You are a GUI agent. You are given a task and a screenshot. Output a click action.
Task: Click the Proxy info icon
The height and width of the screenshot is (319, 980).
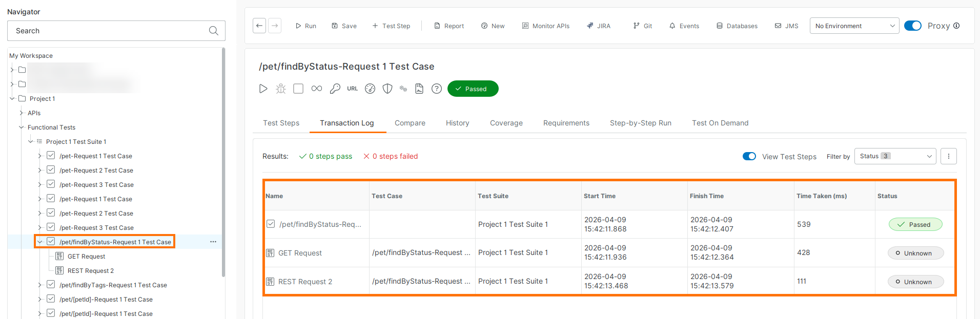point(956,26)
